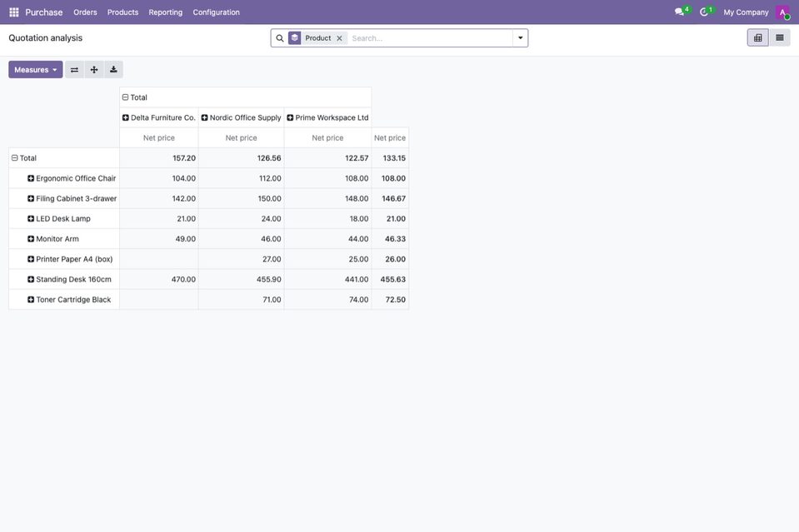This screenshot has width=799, height=532.
Task: Click the 470.00 Standing Desk cell
Action: 159,280
